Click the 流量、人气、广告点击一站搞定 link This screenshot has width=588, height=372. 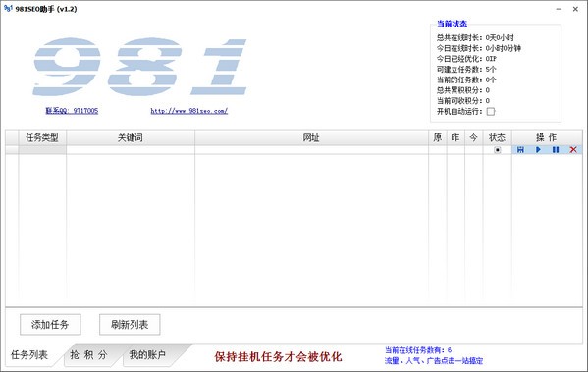coord(434,361)
